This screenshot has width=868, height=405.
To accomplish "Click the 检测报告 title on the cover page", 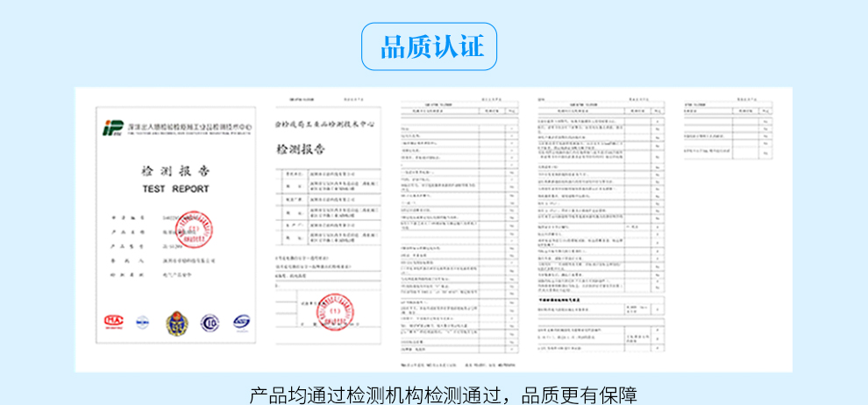I will 175,170.
